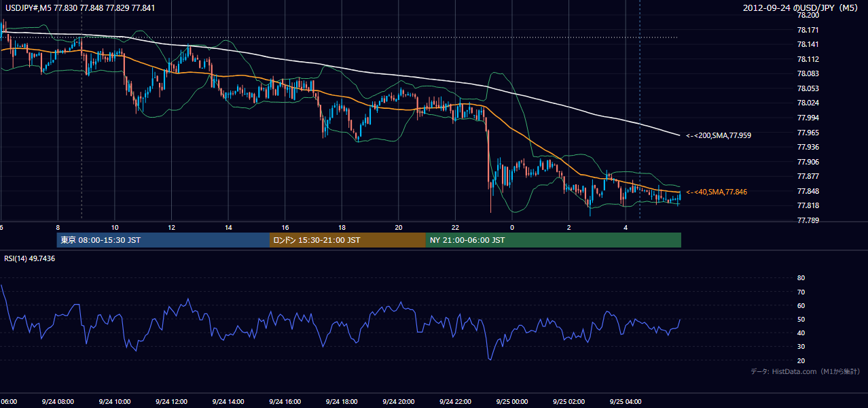Click the NY 21:00-06:00 JST session bar

click(x=554, y=240)
